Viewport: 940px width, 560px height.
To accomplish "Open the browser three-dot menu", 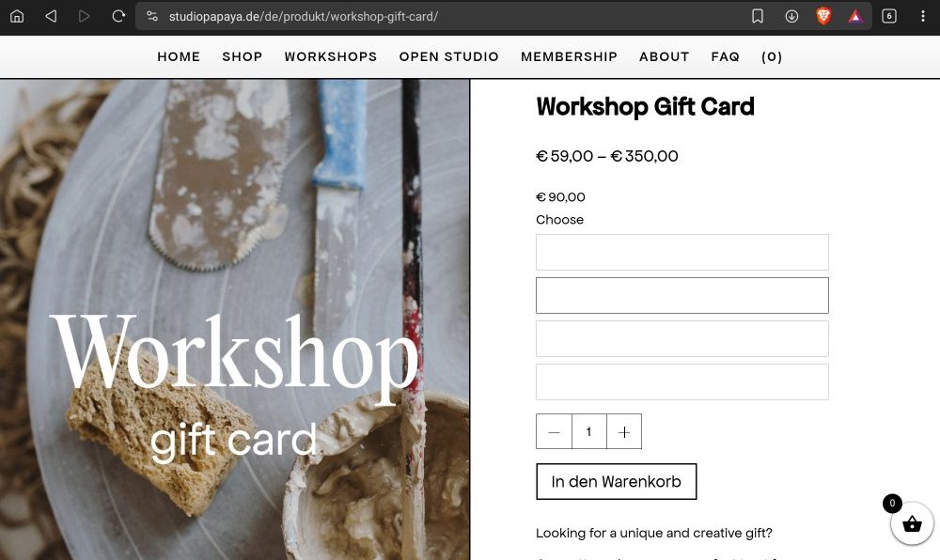I will click(x=923, y=16).
